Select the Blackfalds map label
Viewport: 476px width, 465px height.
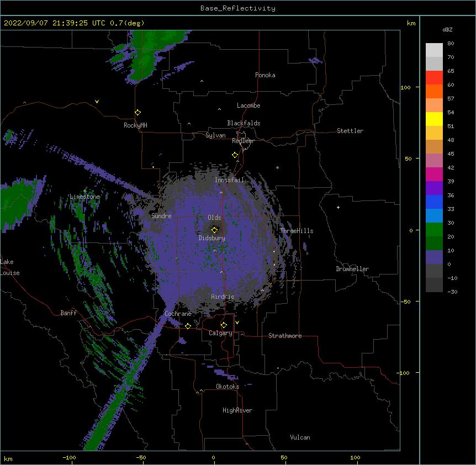(244, 123)
